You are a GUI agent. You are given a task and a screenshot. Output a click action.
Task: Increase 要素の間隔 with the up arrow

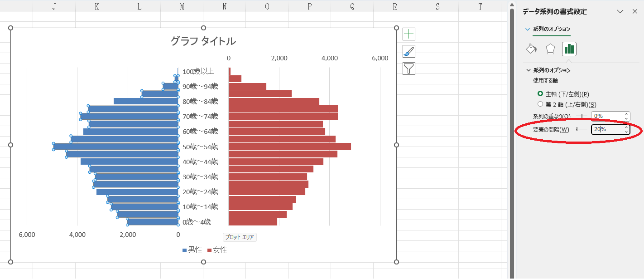626,127
